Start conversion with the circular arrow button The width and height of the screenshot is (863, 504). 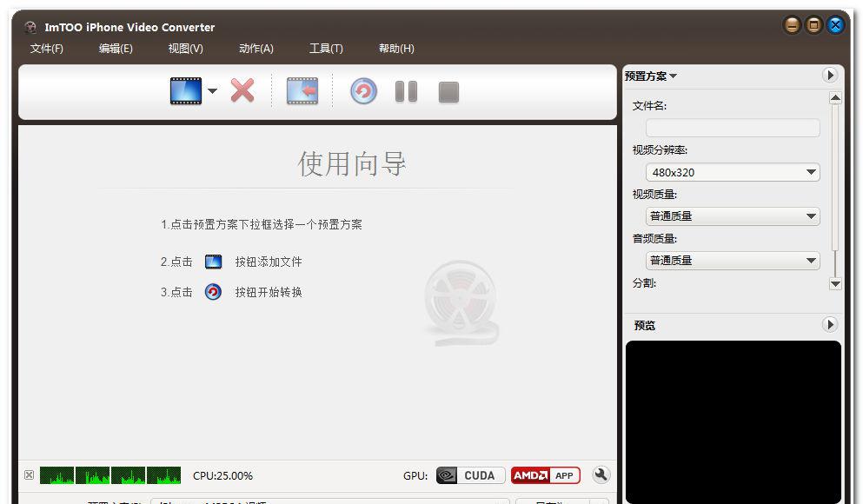(364, 91)
